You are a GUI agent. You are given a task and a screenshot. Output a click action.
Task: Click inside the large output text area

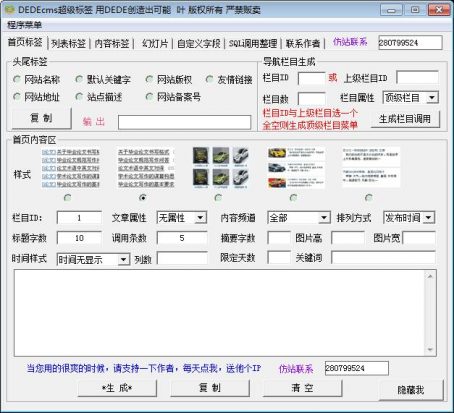(x=219, y=313)
